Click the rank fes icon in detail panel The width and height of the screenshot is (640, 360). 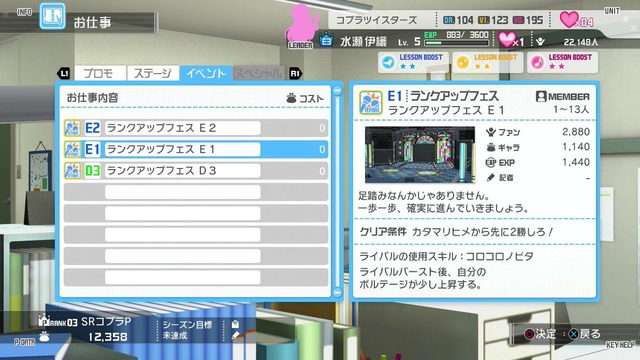tap(371, 102)
